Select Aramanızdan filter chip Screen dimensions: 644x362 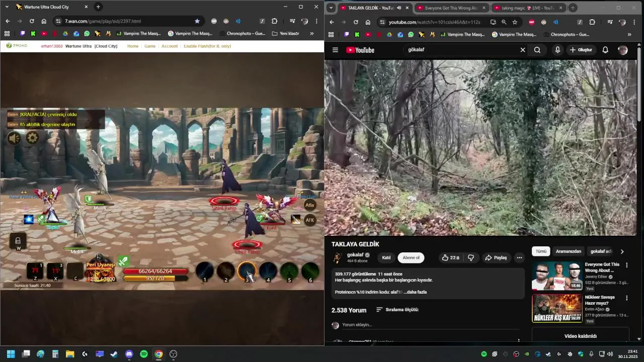tap(569, 251)
